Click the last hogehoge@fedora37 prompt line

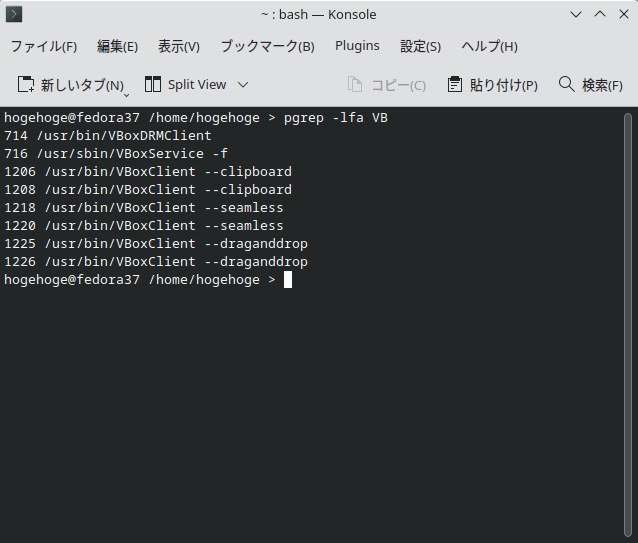coord(140,280)
